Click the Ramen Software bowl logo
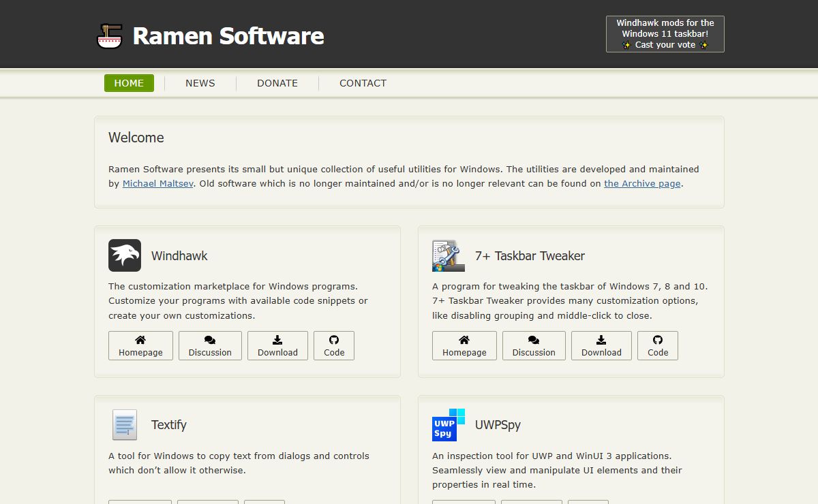 [x=109, y=36]
